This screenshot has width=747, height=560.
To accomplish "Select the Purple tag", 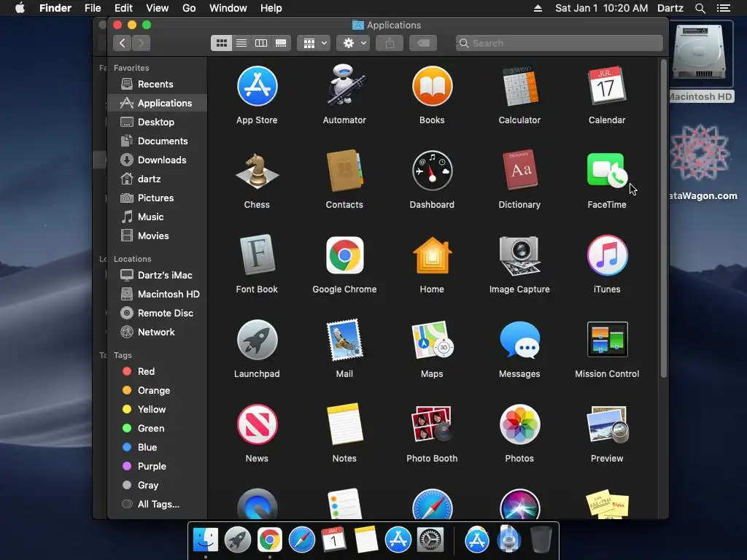I will pos(158,466).
